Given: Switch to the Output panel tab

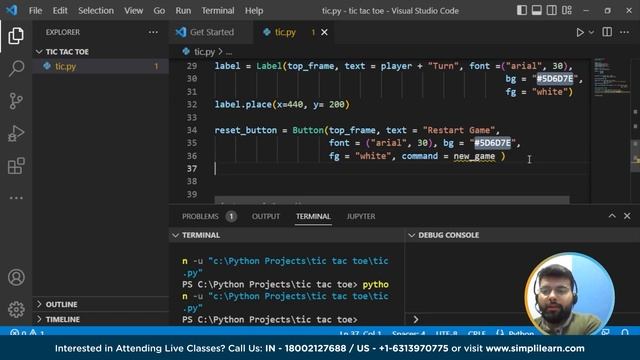Looking at the screenshot, I should 266,216.
